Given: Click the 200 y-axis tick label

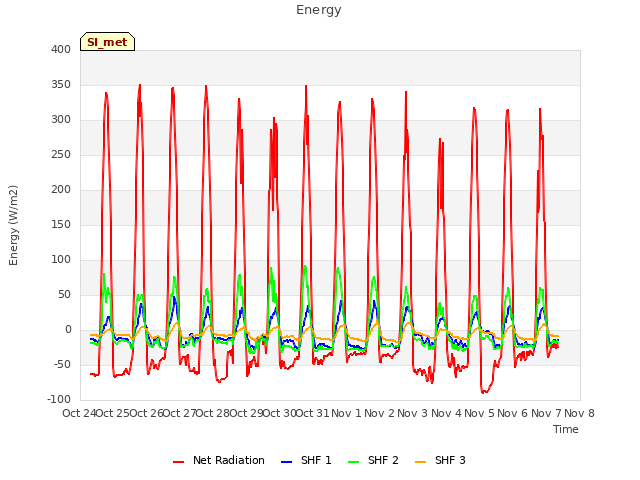Looking at the screenshot, I should coord(61,189).
